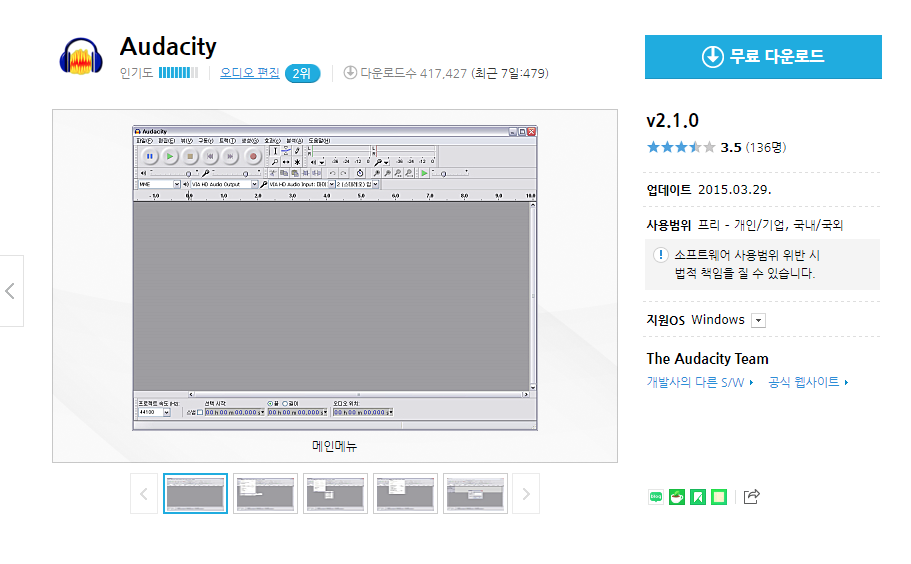Toggle the Snap-To checkbox in the Audacity preview
The height and width of the screenshot is (564, 911).
pyautogui.click(x=200, y=412)
